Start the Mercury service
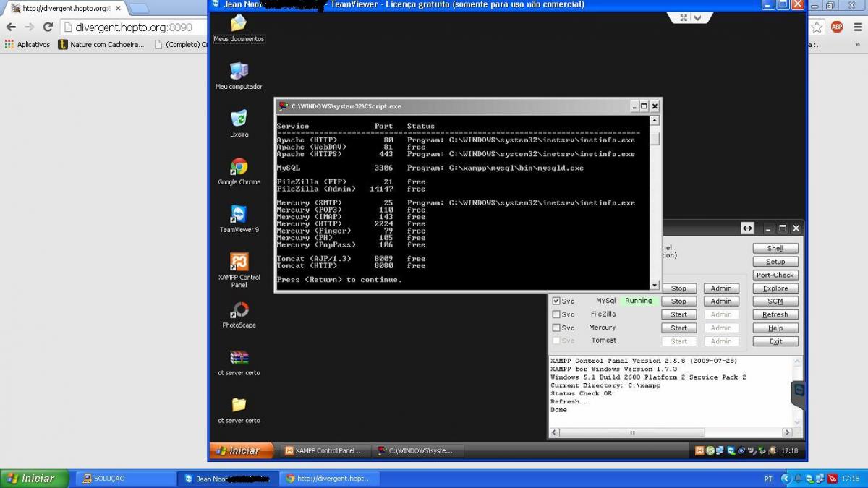868x488 pixels. [678, 328]
